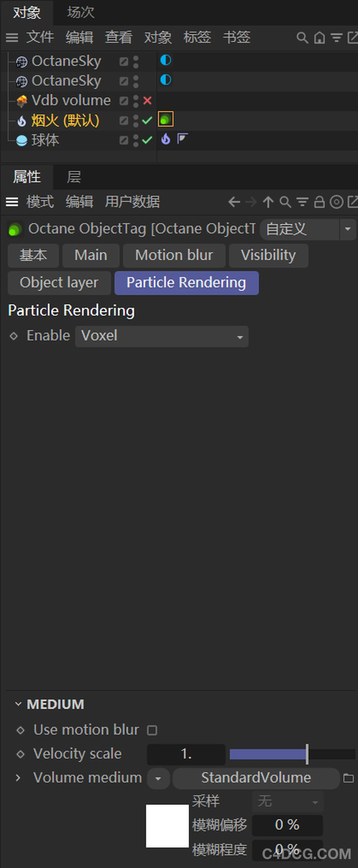358x868 pixels.
Task: Open the filter icon in the attribute toolbar
Action: click(x=302, y=202)
